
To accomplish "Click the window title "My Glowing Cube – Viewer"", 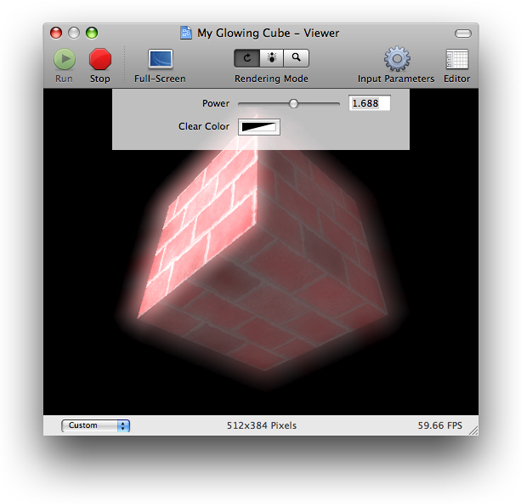I will [x=268, y=33].
